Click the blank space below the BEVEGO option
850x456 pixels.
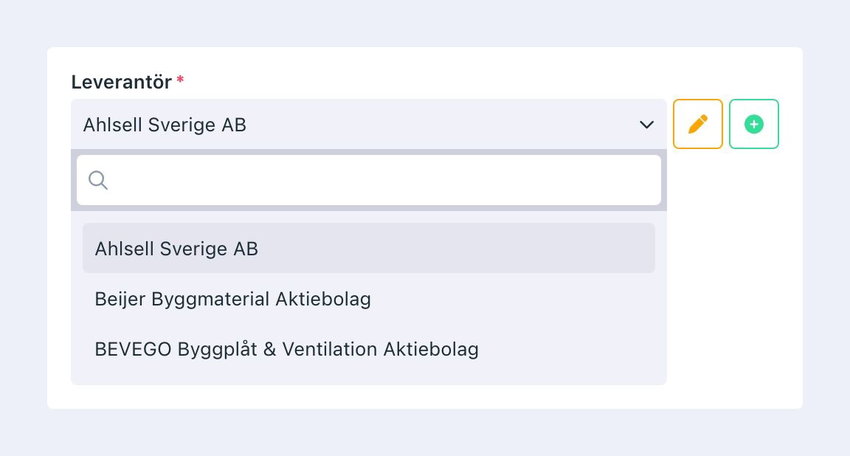coord(369,379)
